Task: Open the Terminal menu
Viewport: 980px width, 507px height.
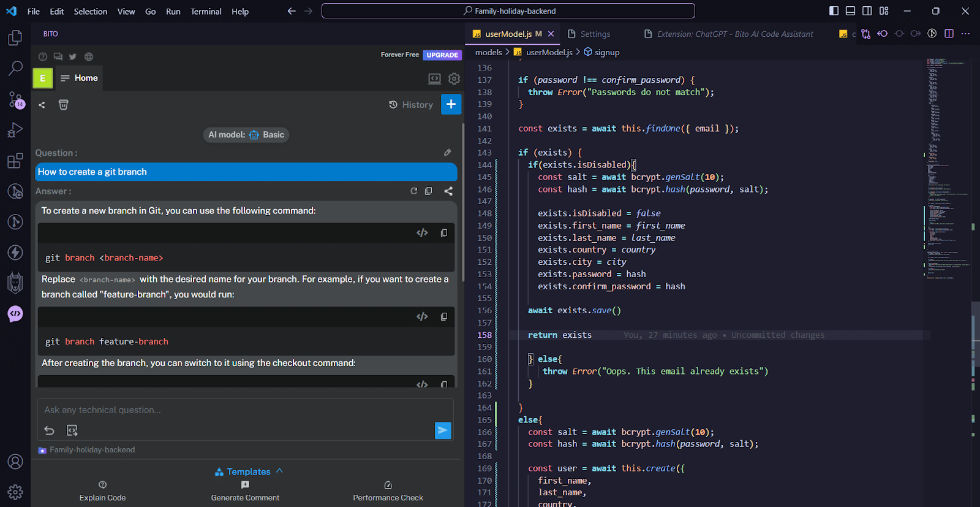Action: click(x=206, y=11)
